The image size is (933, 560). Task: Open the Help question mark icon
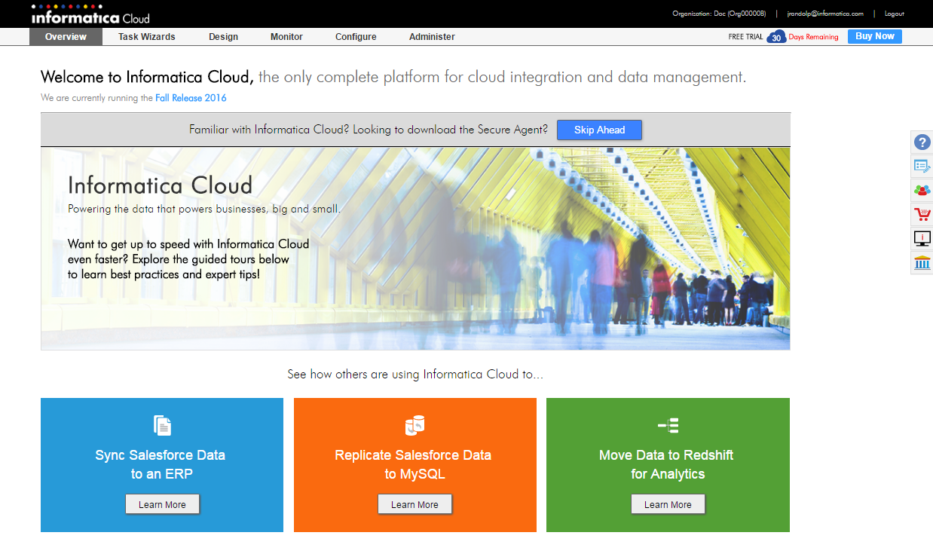[x=922, y=142]
